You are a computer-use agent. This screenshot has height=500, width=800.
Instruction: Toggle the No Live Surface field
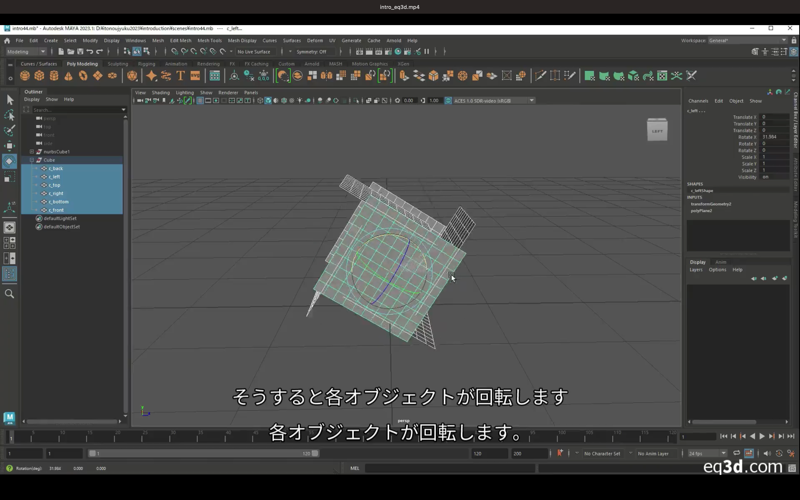pos(254,51)
